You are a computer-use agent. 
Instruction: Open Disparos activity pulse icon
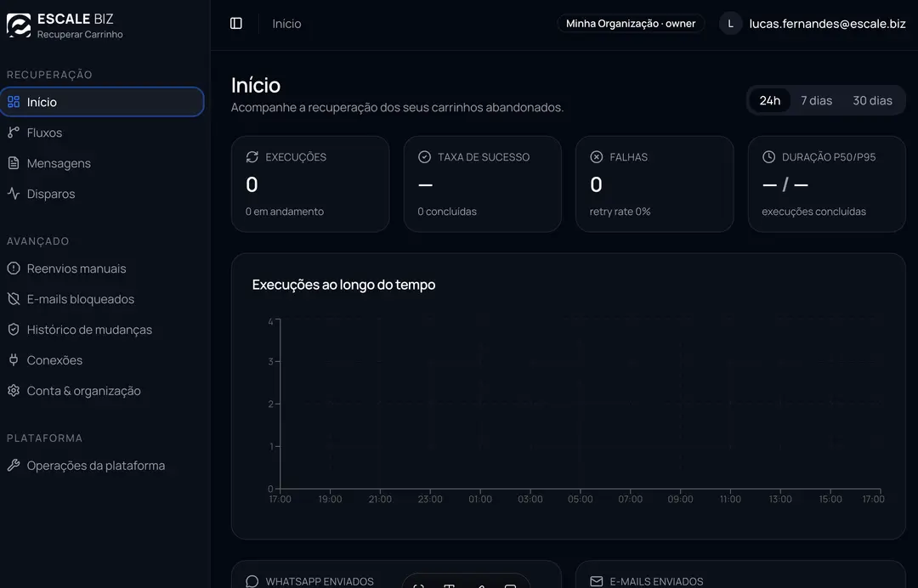pos(14,194)
